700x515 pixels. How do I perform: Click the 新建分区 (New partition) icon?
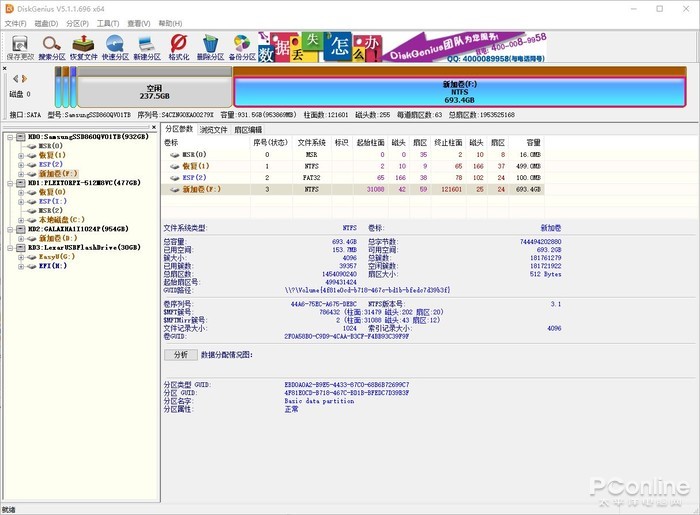(147, 48)
